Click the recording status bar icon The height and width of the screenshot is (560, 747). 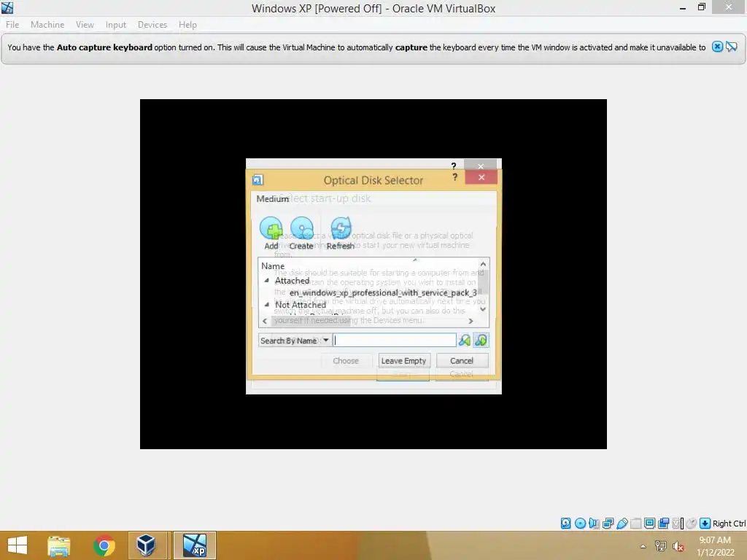(x=663, y=524)
